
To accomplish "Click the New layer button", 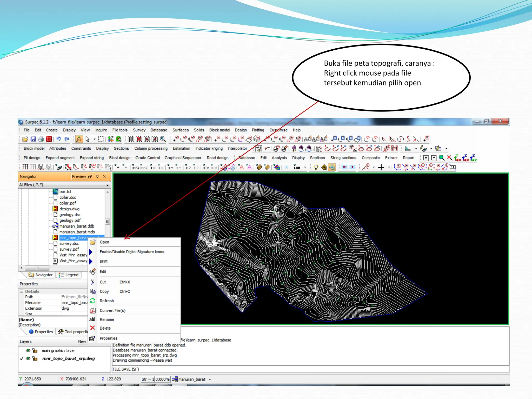I will click(82, 342).
